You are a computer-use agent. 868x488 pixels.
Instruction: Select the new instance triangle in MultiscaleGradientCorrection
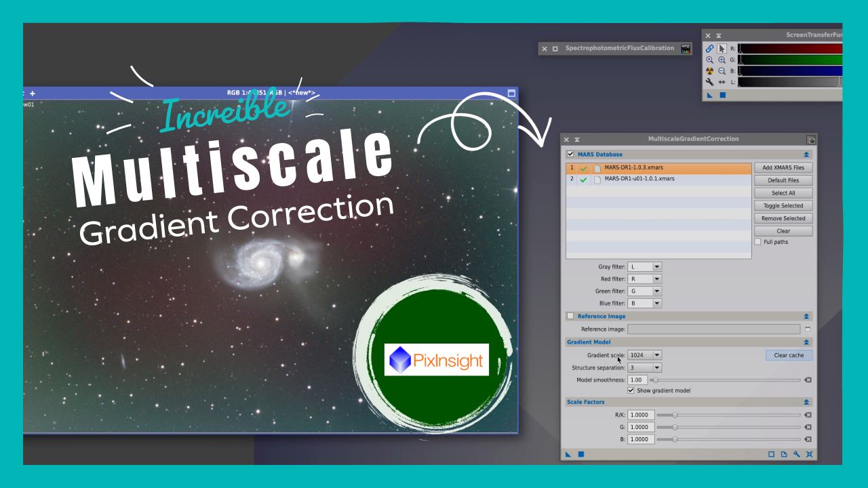pos(568,454)
